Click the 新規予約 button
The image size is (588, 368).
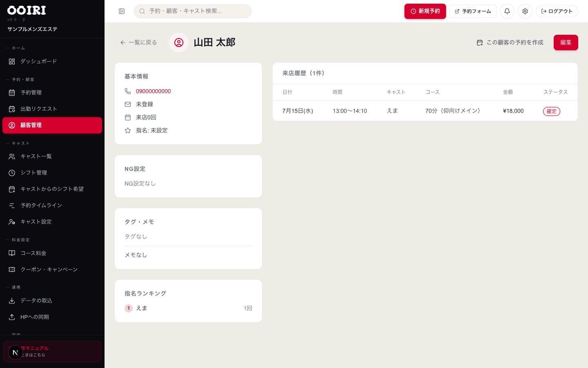tap(425, 11)
